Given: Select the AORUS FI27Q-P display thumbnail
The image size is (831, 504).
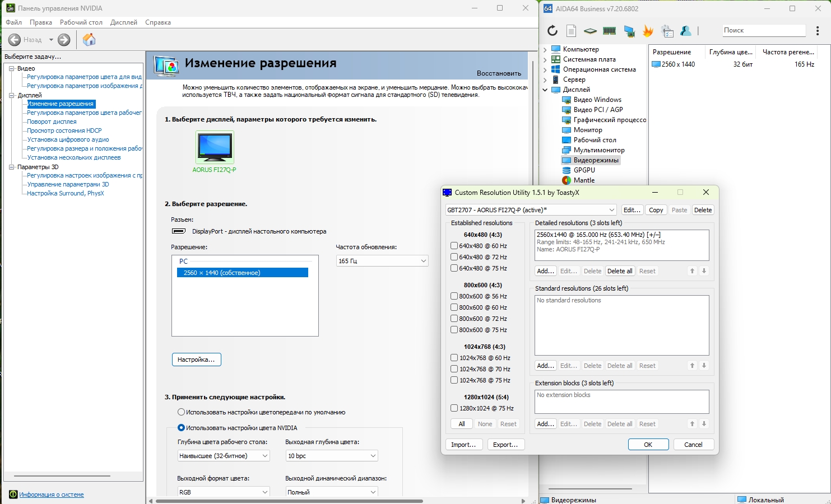Looking at the screenshot, I should click(215, 147).
